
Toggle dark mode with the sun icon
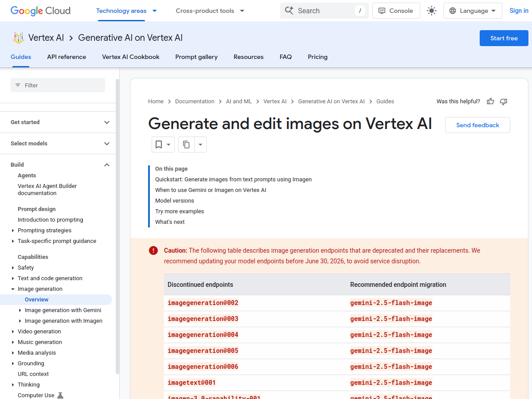[431, 10]
